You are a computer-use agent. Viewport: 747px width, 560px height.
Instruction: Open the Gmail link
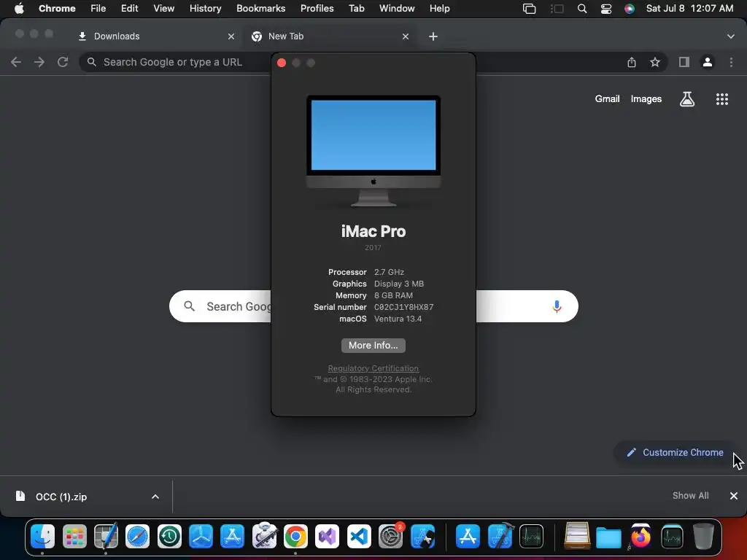(607, 99)
